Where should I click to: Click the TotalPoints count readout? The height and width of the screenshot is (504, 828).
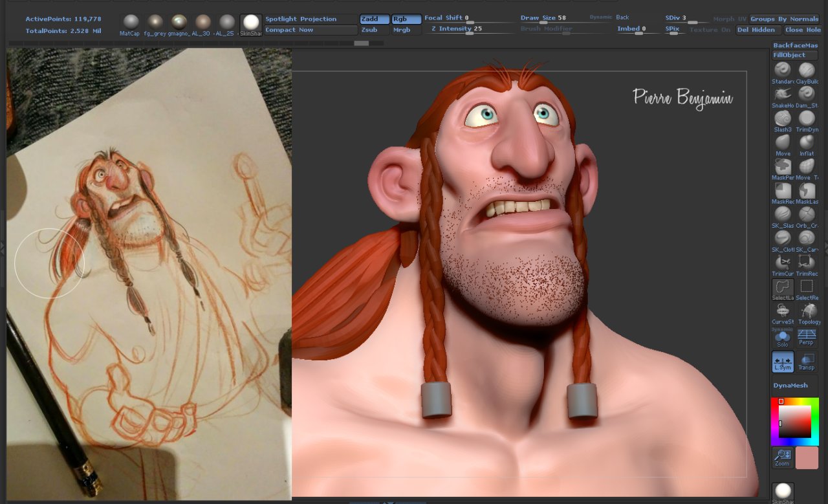point(63,30)
